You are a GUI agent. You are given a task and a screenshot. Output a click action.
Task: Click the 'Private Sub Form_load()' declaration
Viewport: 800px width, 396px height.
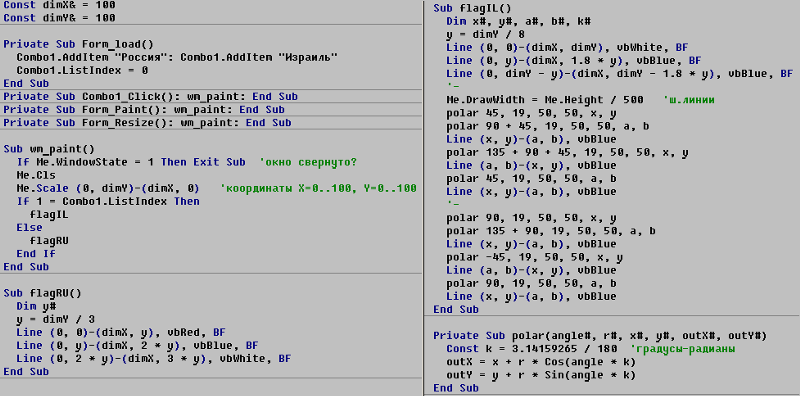pyautogui.click(x=78, y=44)
